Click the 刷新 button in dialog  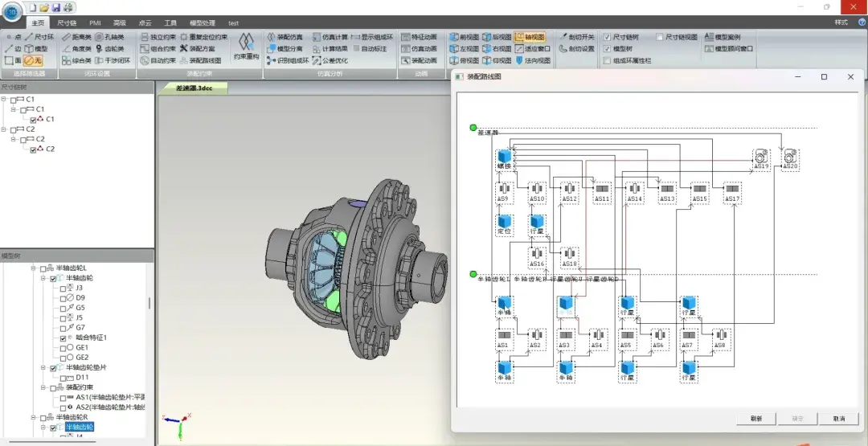756,419
